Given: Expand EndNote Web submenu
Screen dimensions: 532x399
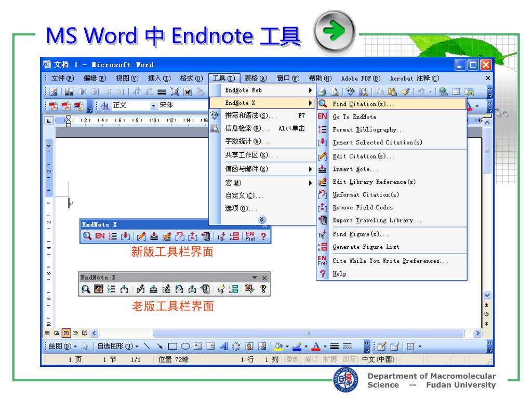Looking at the screenshot, I should [x=262, y=90].
